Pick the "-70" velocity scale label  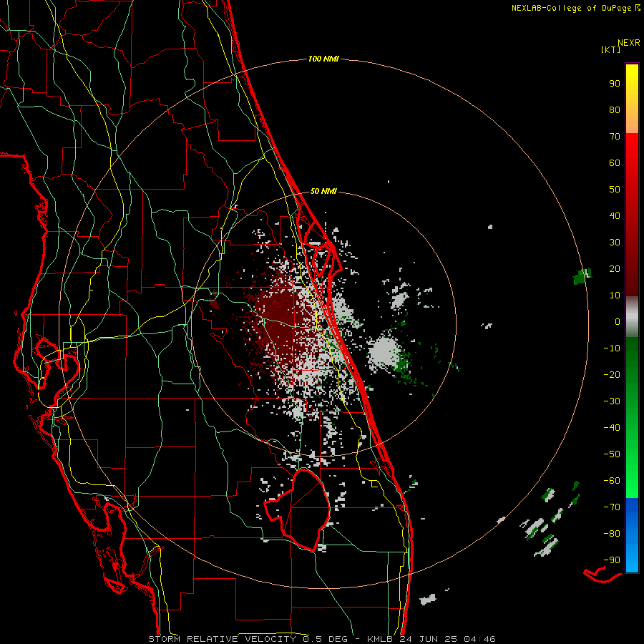612,507
